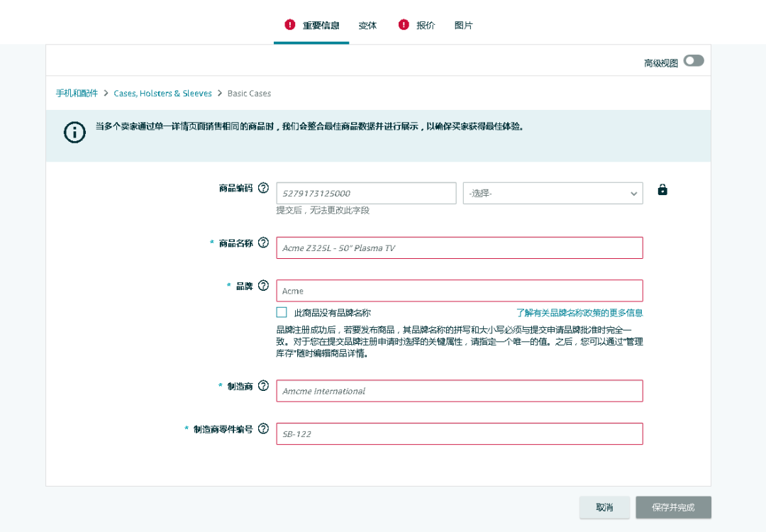Open the help tooltip for 制造商零件编号
Viewport: 766px width, 532px height.
click(x=263, y=428)
